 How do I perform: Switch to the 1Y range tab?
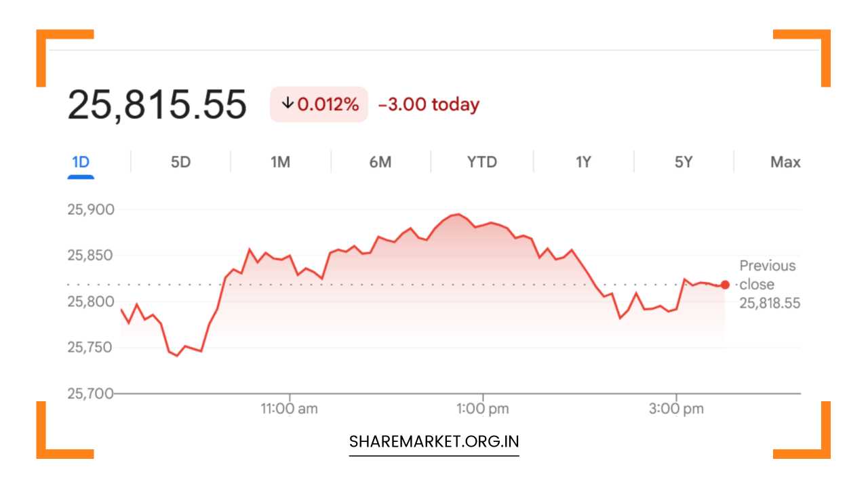point(583,163)
